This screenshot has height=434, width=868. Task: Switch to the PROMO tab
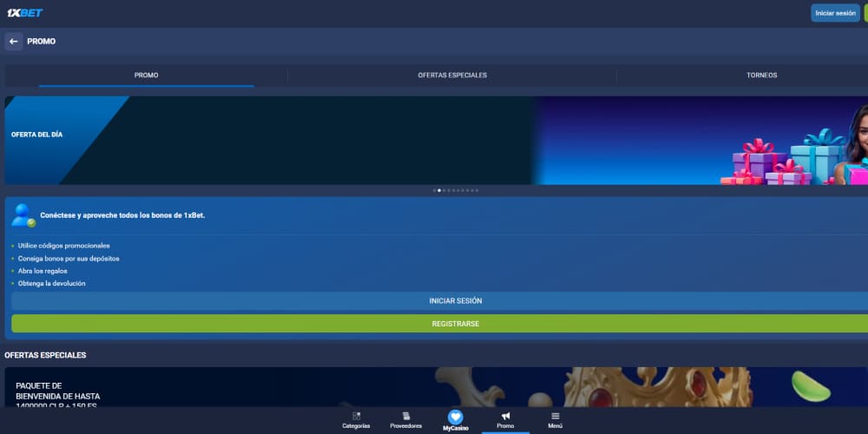click(x=146, y=76)
